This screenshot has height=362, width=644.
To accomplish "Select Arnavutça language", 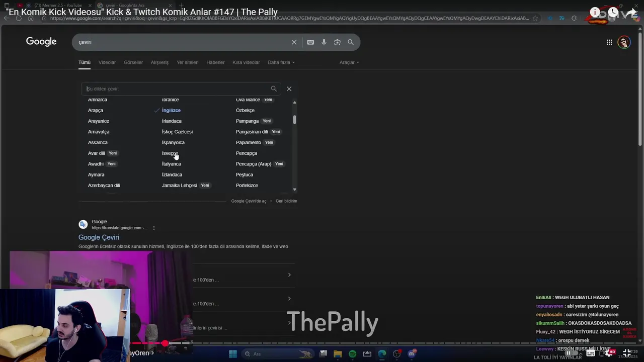I will tap(99, 132).
